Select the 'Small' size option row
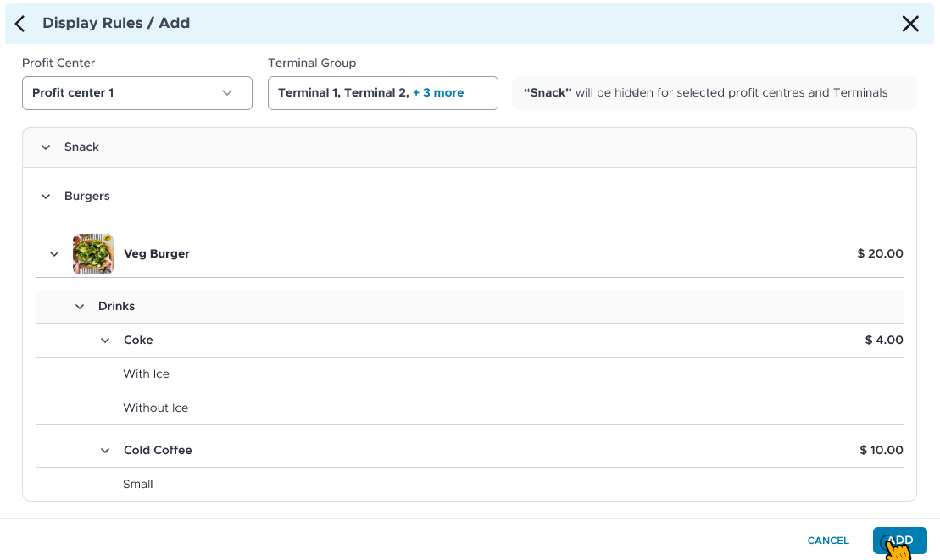 [138, 485]
